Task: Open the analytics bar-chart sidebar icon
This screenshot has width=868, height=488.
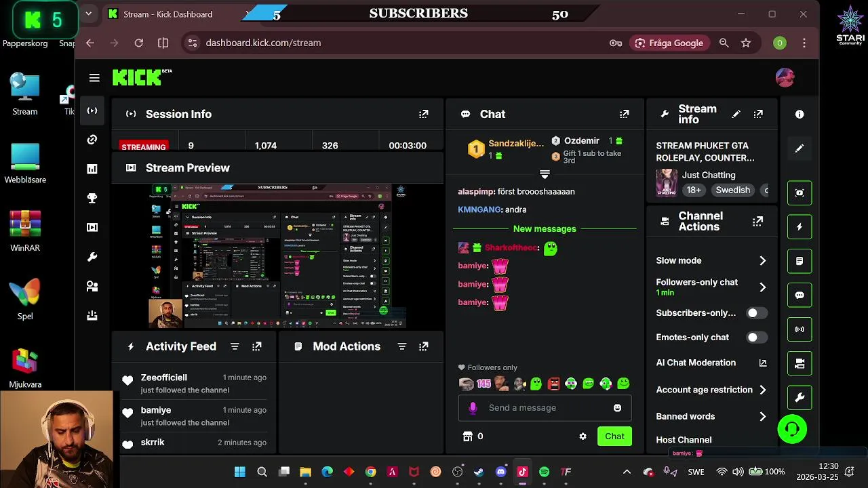Action: tap(92, 169)
